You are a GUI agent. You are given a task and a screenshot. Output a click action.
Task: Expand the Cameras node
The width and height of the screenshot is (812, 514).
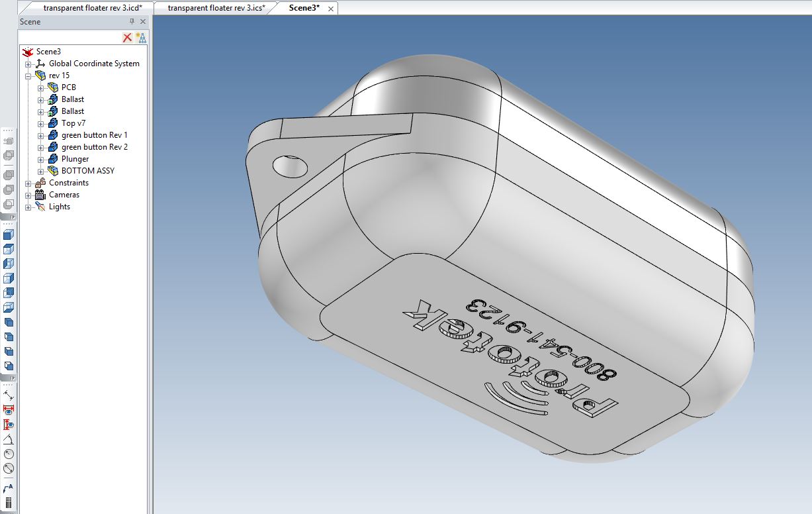(28, 195)
